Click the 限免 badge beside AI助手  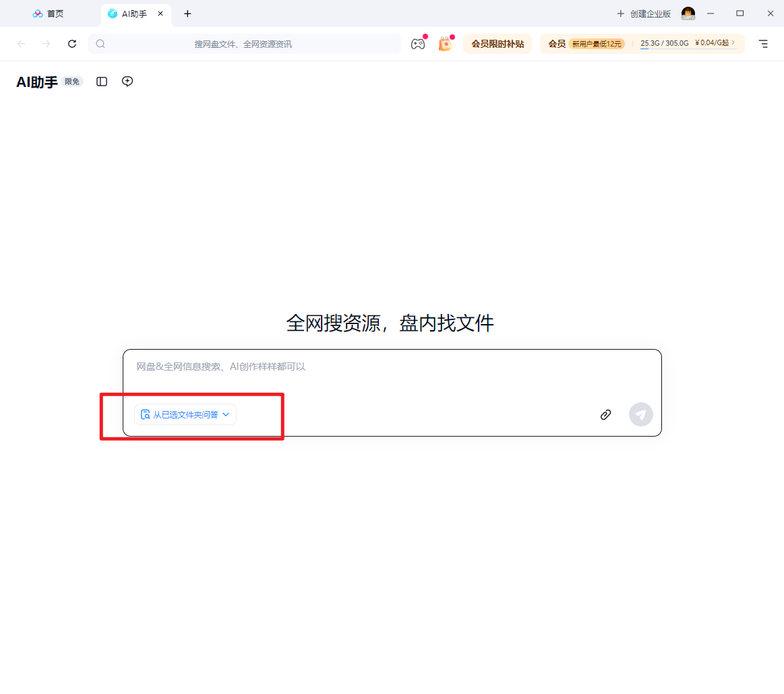click(x=72, y=82)
